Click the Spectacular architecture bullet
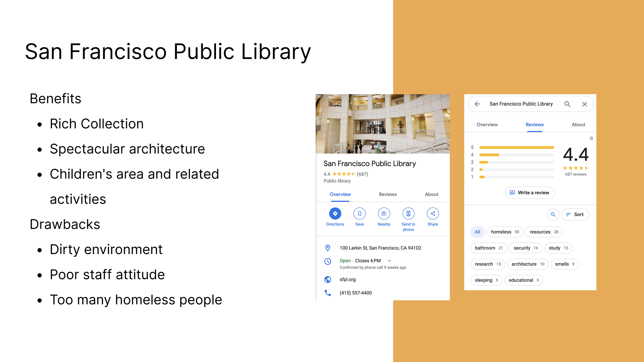 click(127, 149)
